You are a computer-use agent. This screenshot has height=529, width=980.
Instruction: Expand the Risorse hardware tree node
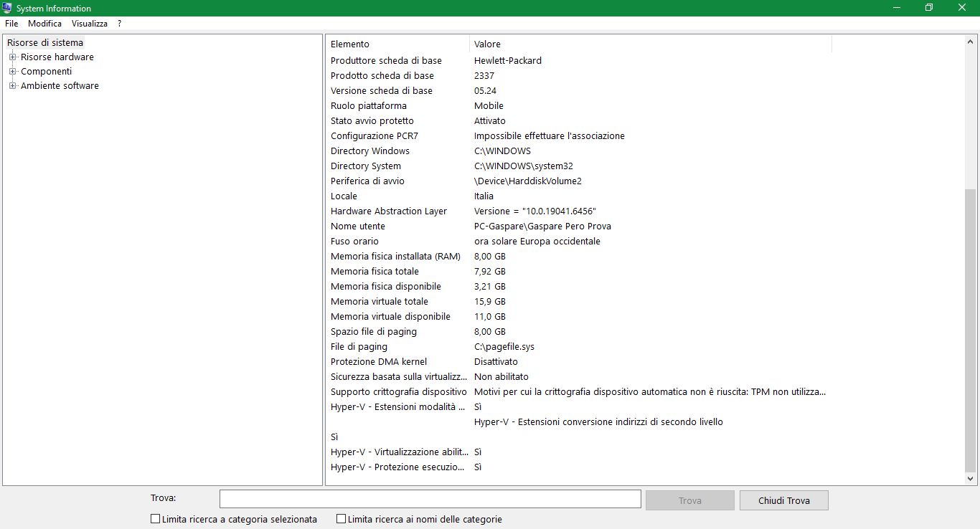coord(12,57)
